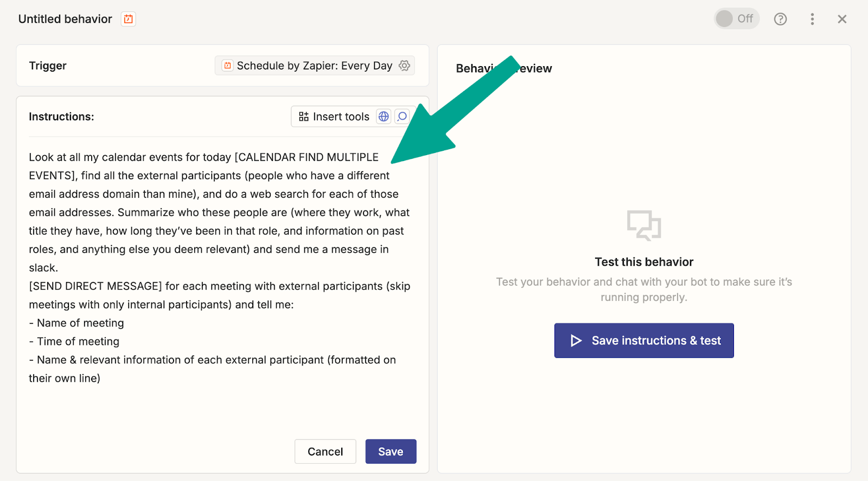The image size is (868, 481).
Task: Click the Insert tools button
Action: 334,117
